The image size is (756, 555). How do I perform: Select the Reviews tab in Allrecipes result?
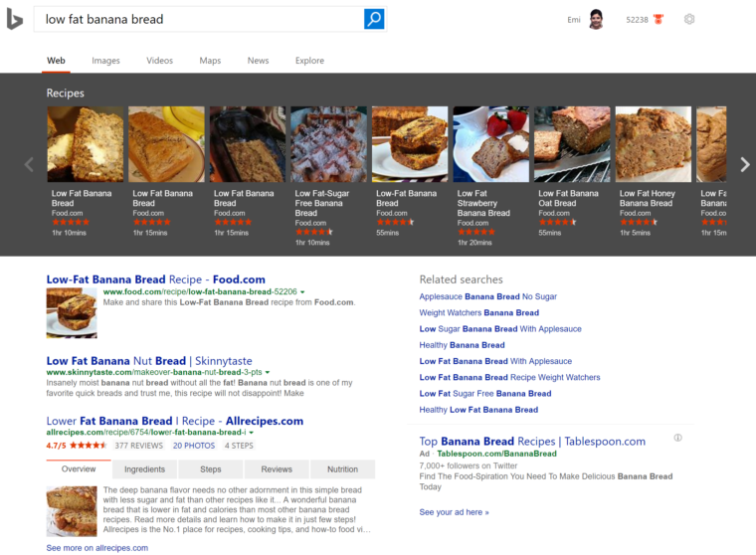click(x=277, y=469)
